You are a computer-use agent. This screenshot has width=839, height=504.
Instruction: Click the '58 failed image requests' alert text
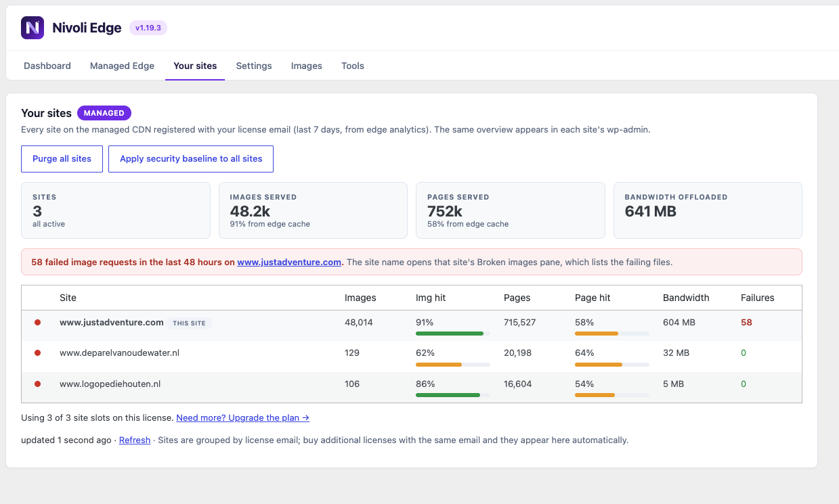(x=133, y=262)
